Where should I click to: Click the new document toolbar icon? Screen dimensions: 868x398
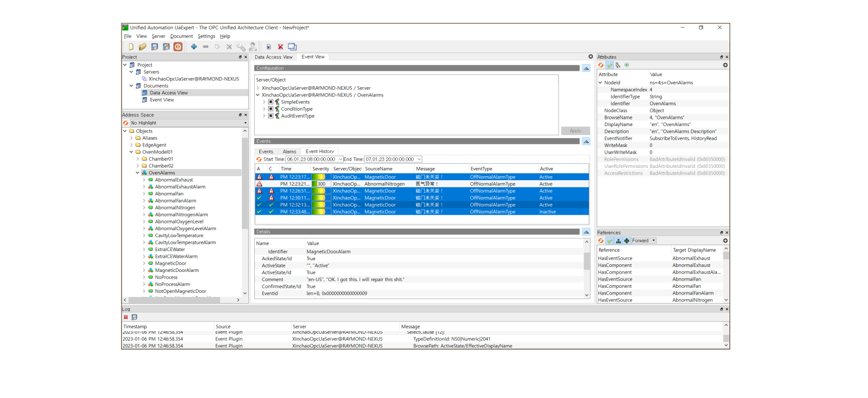point(131,46)
